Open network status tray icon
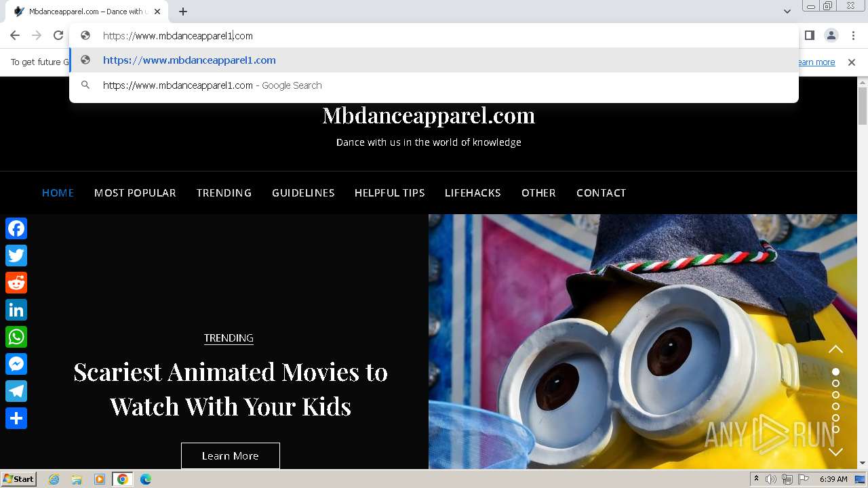868x488 pixels. (787, 479)
